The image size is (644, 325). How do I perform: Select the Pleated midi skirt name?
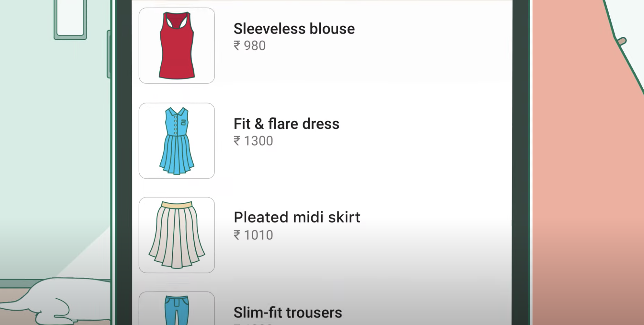click(x=297, y=217)
